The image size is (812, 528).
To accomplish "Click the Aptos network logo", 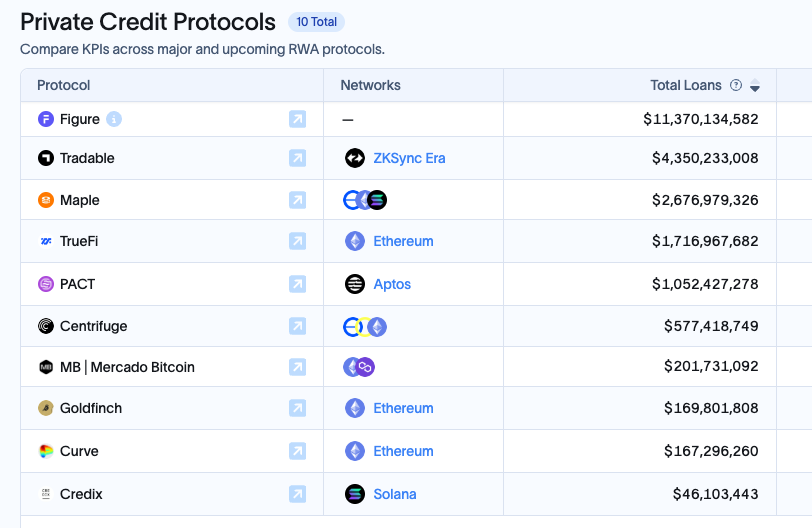I will coord(355,284).
